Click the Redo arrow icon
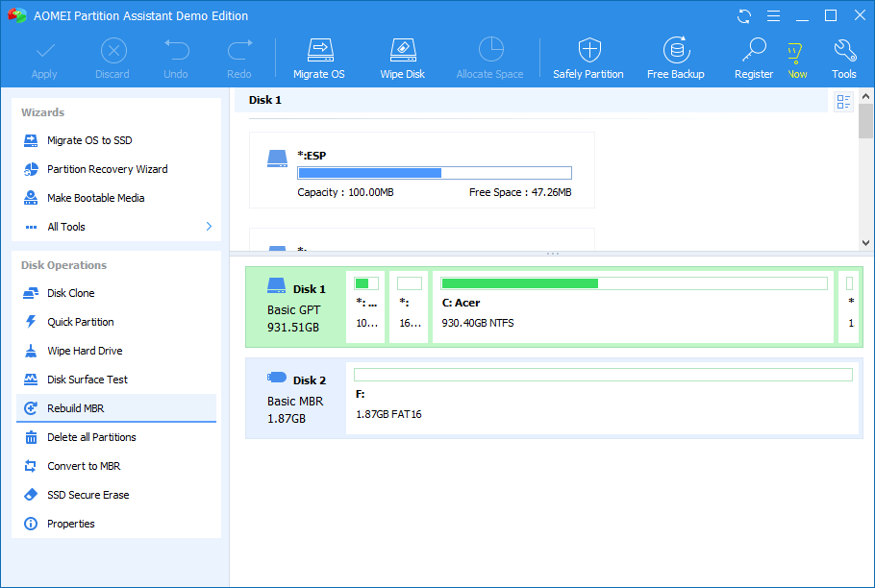 click(240, 50)
